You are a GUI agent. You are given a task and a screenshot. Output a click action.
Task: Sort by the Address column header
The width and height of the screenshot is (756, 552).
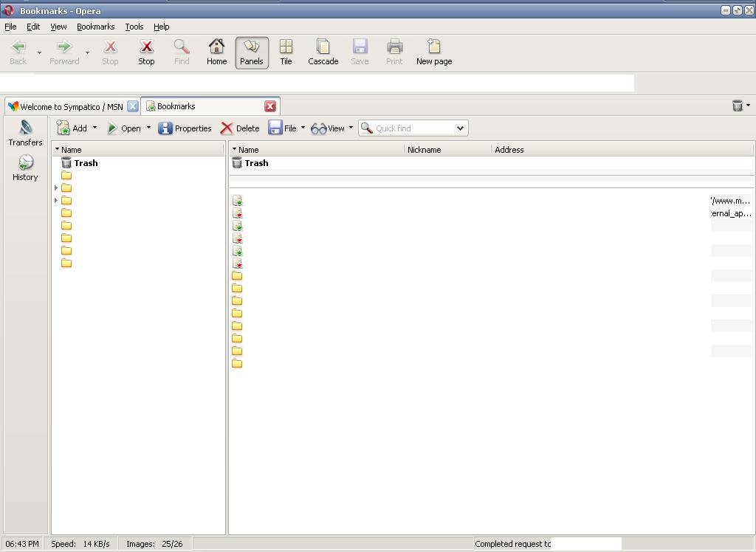(x=509, y=150)
